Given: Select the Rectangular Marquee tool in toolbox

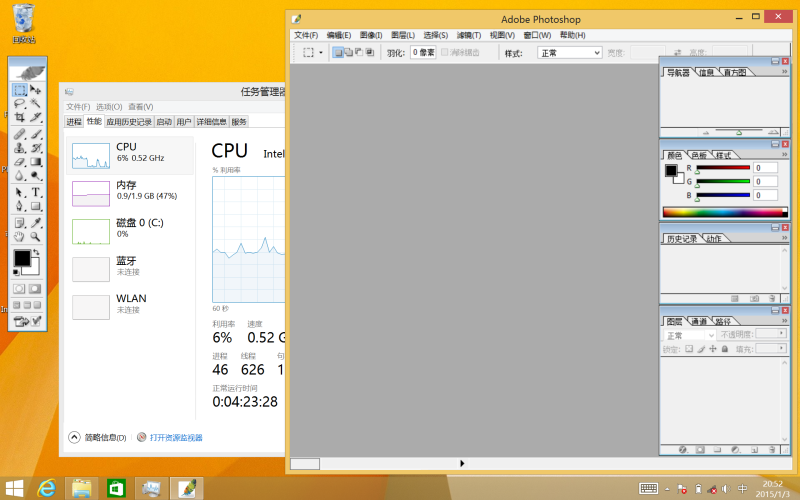Looking at the screenshot, I should (19, 90).
